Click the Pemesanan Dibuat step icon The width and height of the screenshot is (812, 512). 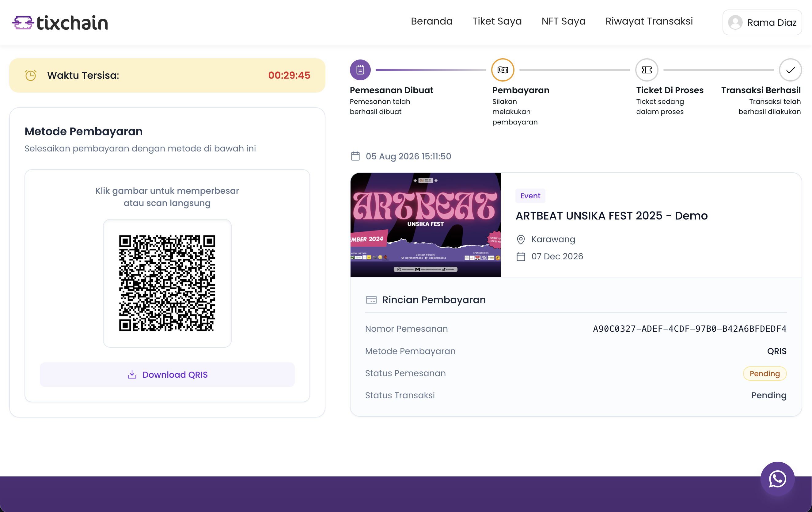coord(360,70)
